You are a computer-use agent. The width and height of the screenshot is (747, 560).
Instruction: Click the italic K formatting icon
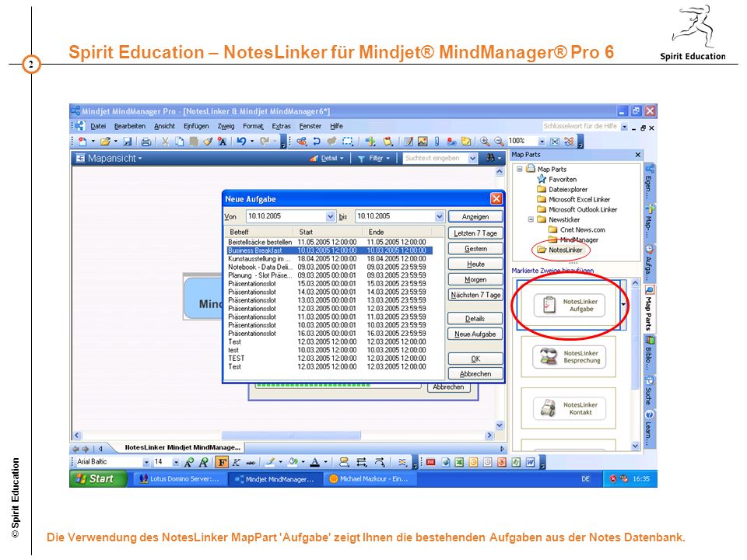click(237, 462)
